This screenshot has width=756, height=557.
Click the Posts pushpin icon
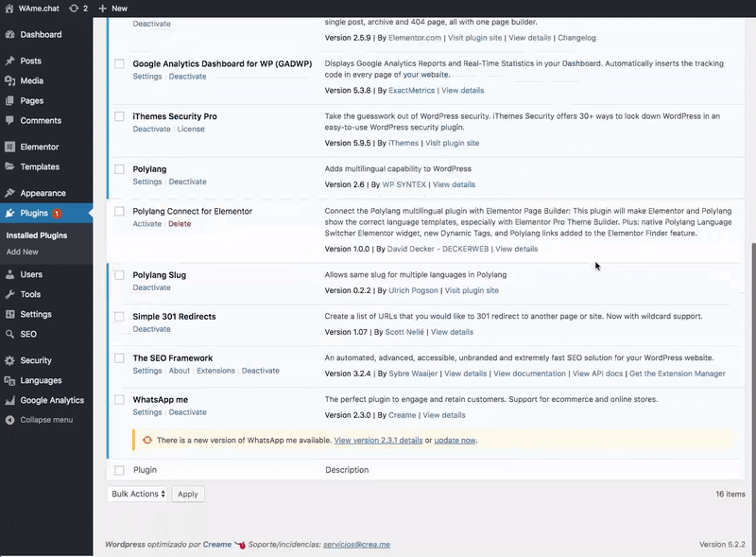[10, 61]
